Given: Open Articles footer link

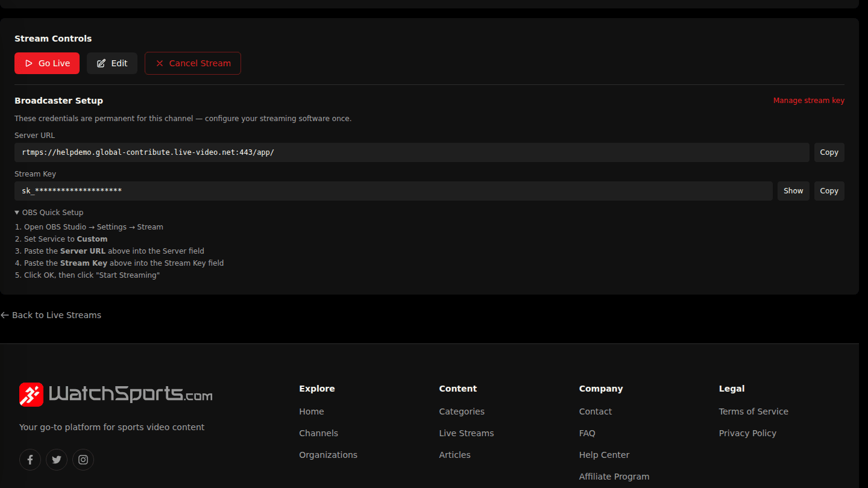Looking at the screenshot, I should (454, 455).
